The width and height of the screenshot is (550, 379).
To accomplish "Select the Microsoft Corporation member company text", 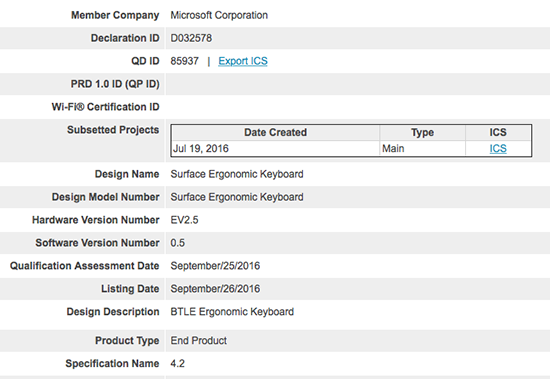I will tap(219, 15).
